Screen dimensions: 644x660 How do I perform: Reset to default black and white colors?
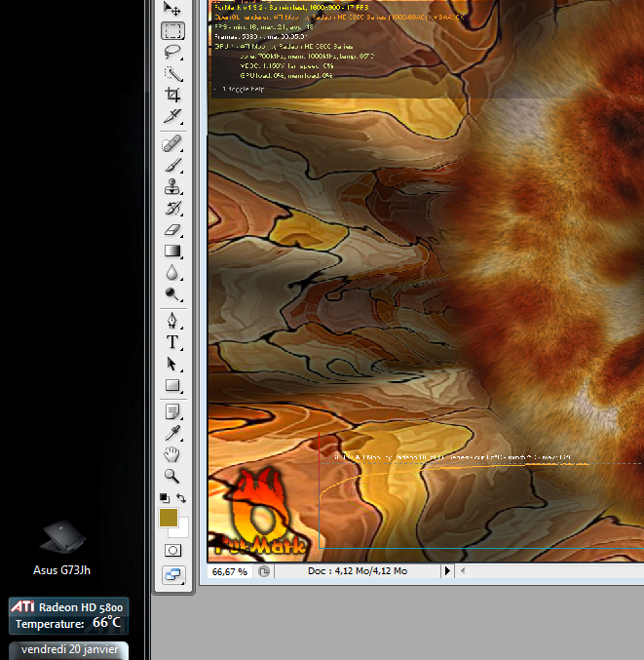[164, 498]
